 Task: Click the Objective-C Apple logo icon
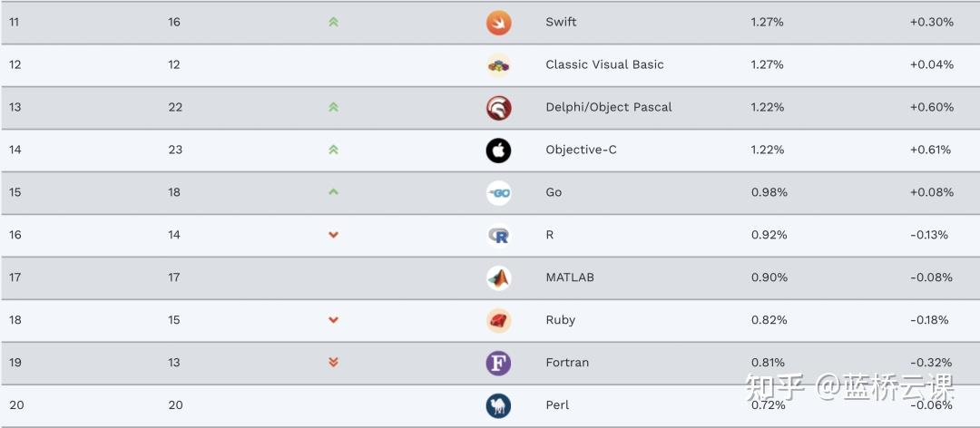(498, 151)
